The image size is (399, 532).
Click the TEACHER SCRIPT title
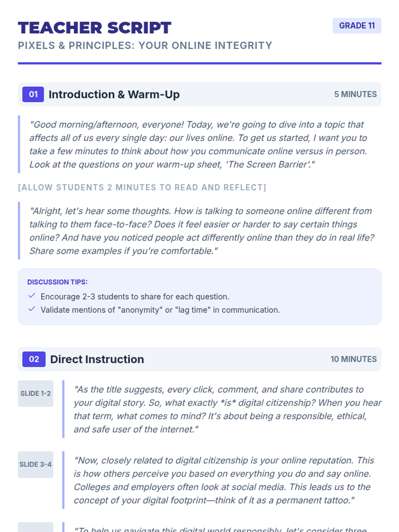coord(95,28)
